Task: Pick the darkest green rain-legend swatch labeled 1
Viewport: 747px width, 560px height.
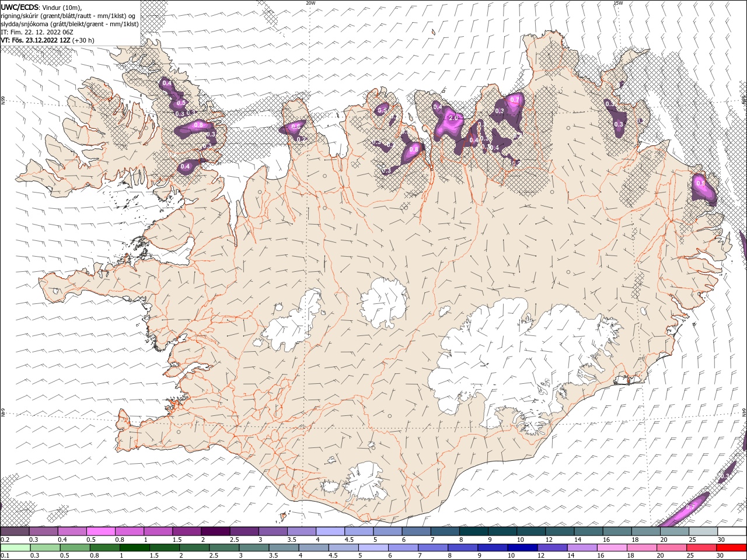Action: [x=134, y=548]
